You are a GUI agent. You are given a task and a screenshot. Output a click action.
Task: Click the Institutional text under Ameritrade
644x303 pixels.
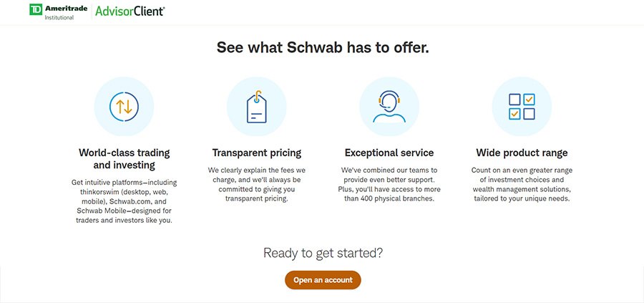point(59,18)
